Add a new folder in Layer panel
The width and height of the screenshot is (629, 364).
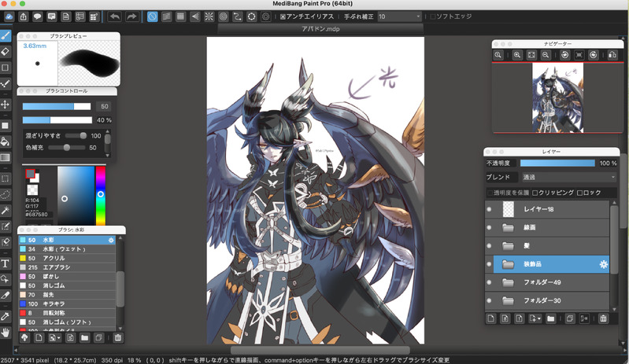coord(550,318)
